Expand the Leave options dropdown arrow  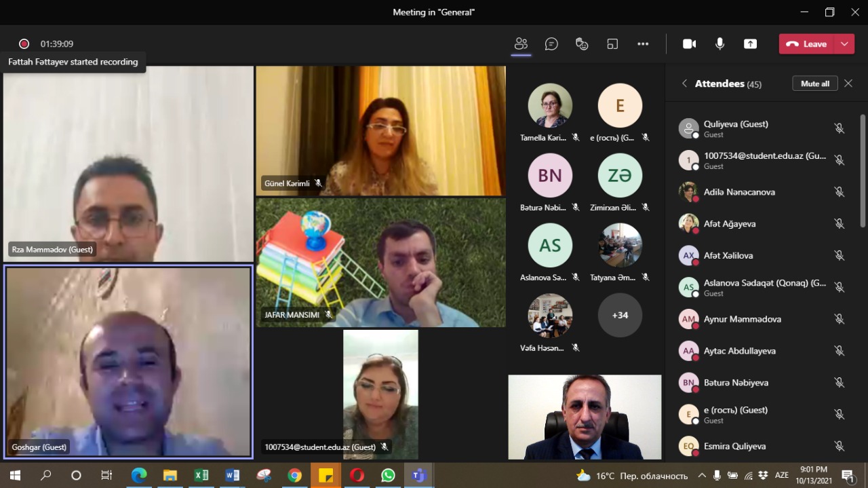click(x=844, y=44)
